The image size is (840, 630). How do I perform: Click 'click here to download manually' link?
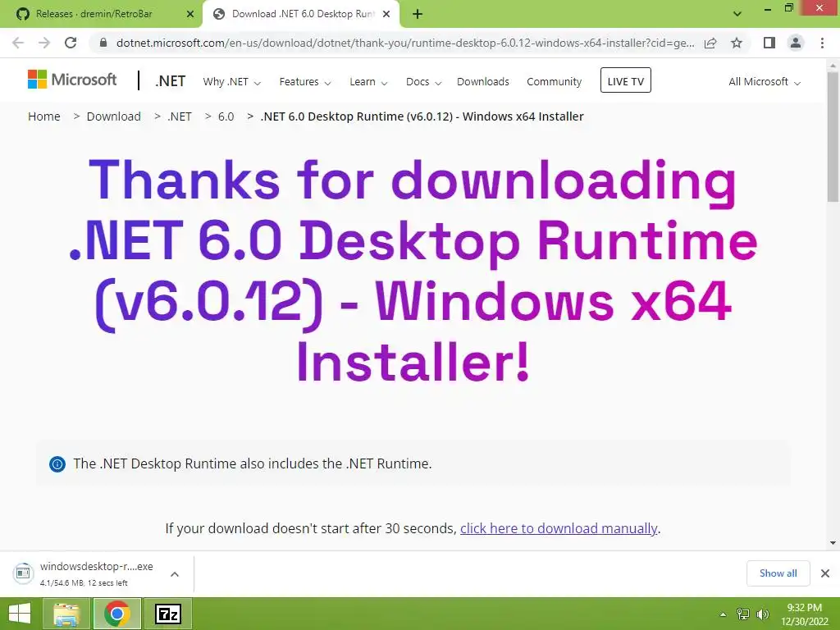(558, 528)
